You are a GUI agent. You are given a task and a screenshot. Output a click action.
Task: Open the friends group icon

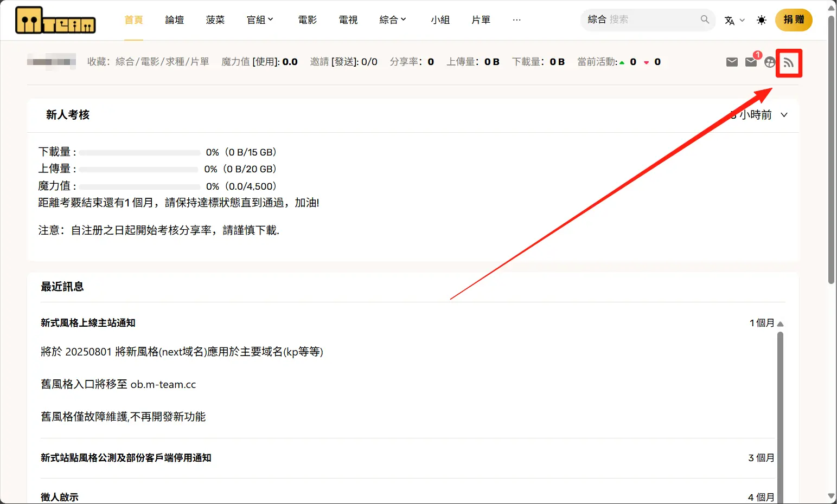pos(770,62)
